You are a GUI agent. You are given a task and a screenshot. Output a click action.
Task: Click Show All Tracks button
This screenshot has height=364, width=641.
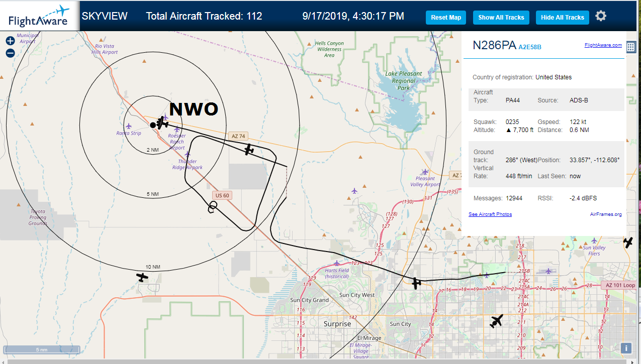tap(501, 18)
